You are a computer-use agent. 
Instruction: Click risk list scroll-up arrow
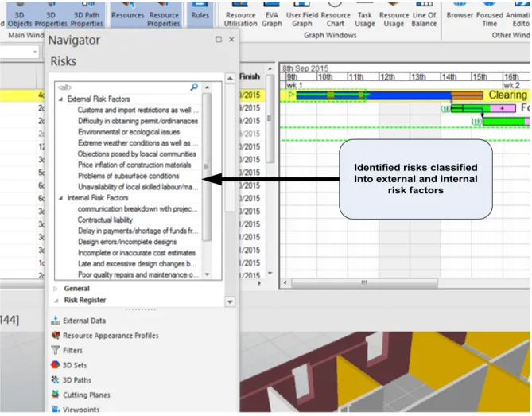[207, 87]
